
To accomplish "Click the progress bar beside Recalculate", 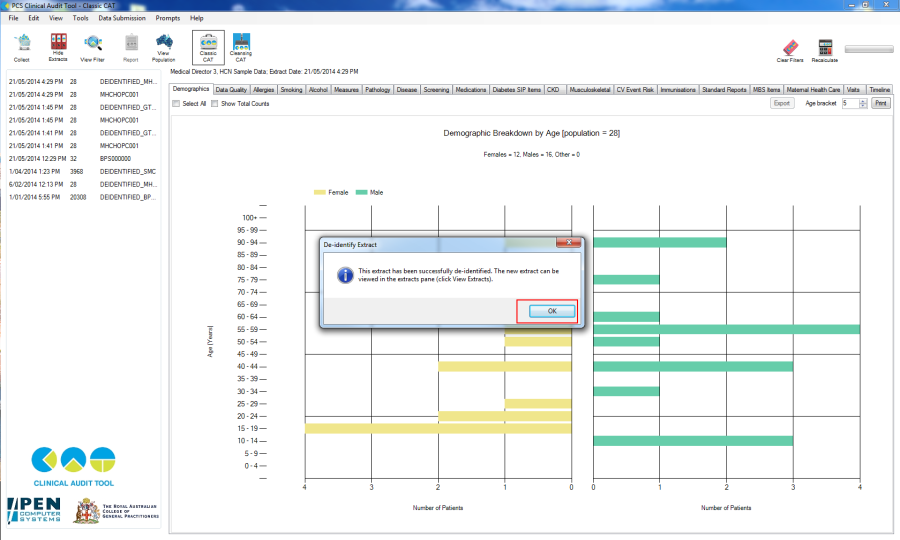I will click(x=869, y=49).
